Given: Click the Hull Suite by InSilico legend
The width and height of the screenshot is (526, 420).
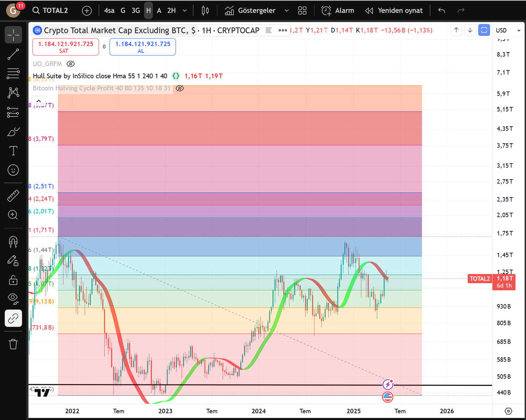Looking at the screenshot, I should point(100,76).
